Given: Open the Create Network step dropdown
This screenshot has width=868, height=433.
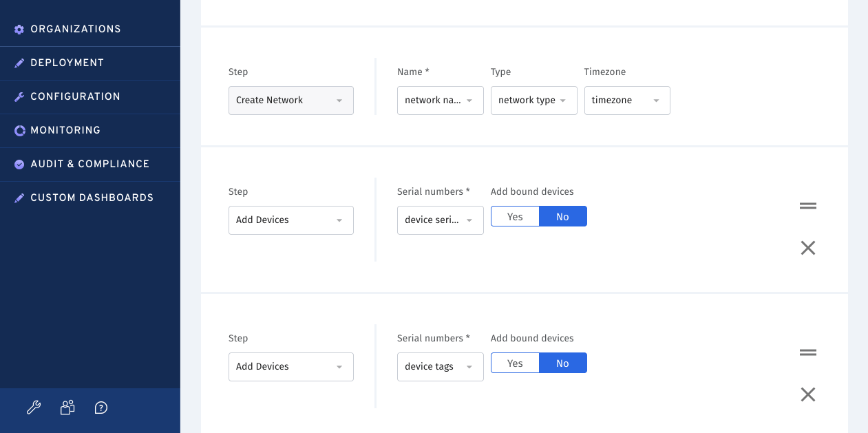Looking at the screenshot, I should point(290,100).
